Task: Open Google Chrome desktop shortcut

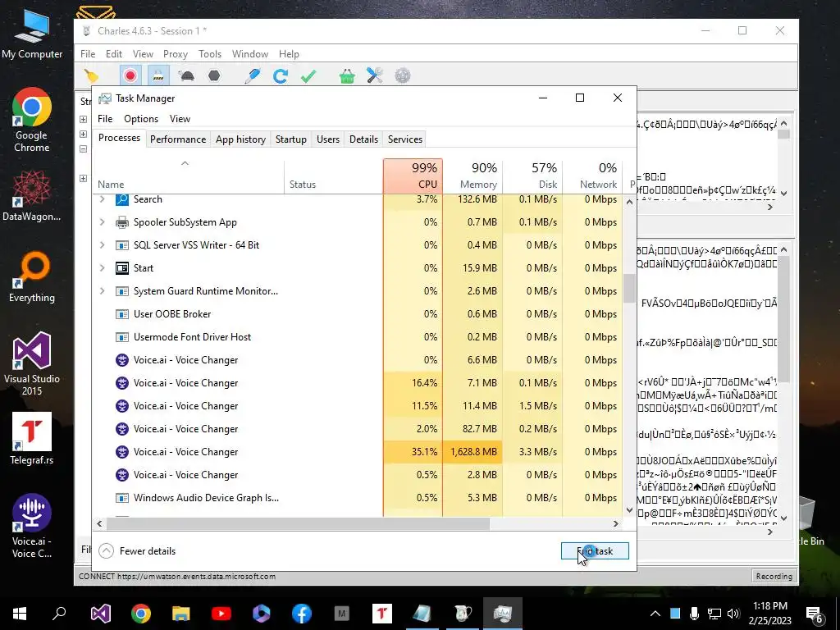Action: click(x=32, y=121)
